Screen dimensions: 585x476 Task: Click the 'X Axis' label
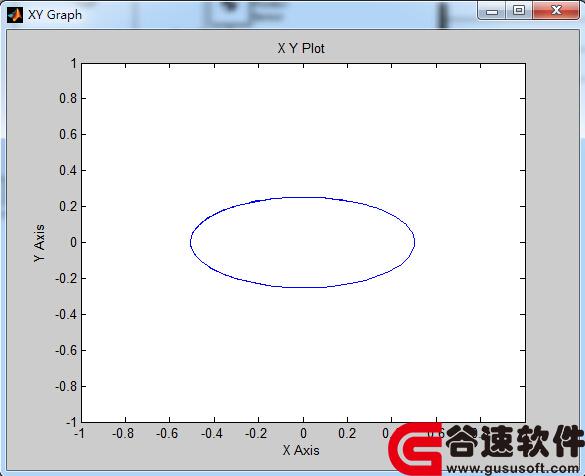pyautogui.click(x=301, y=450)
